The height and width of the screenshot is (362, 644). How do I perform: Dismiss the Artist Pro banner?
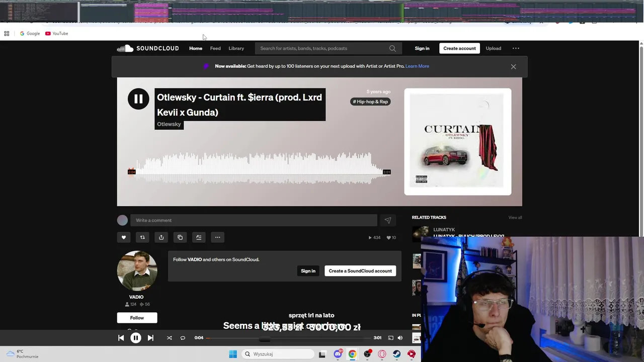[513, 66]
